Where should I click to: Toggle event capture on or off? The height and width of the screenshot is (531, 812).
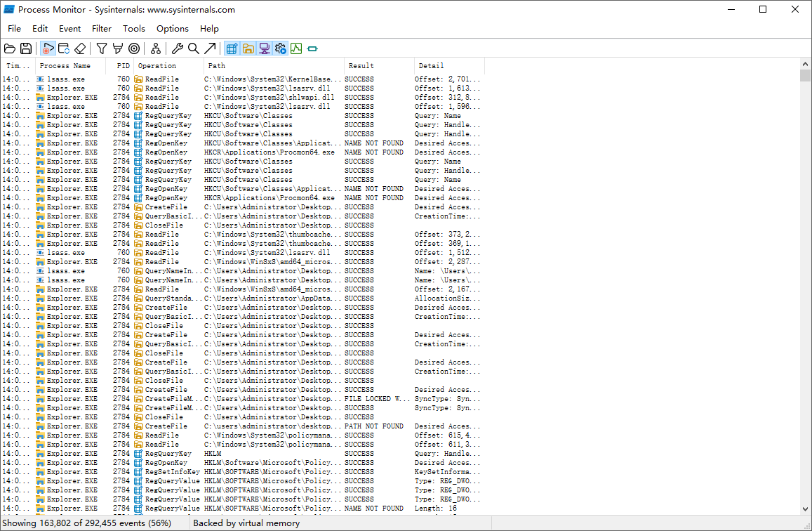48,48
